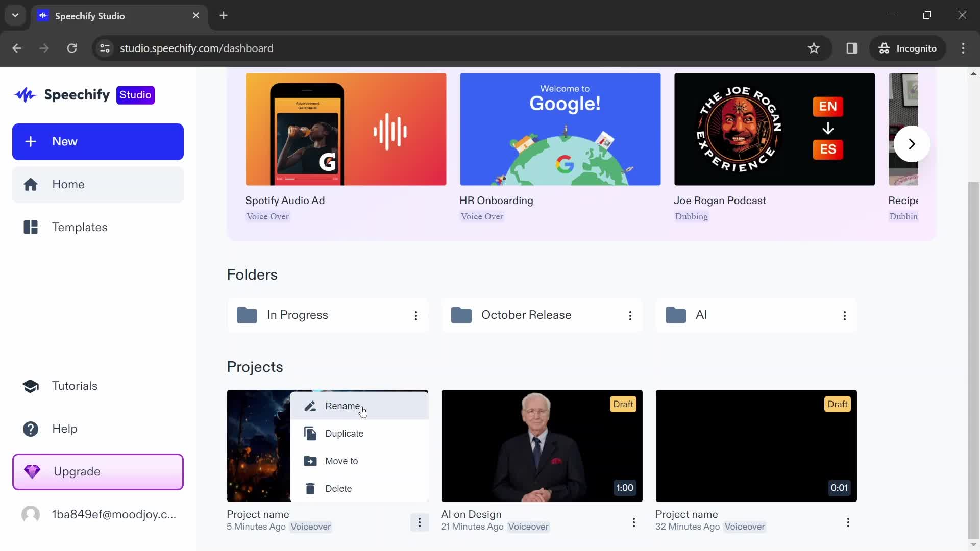This screenshot has height=551, width=980.
Task: Click the Folders heading
Action: (252, 275)
